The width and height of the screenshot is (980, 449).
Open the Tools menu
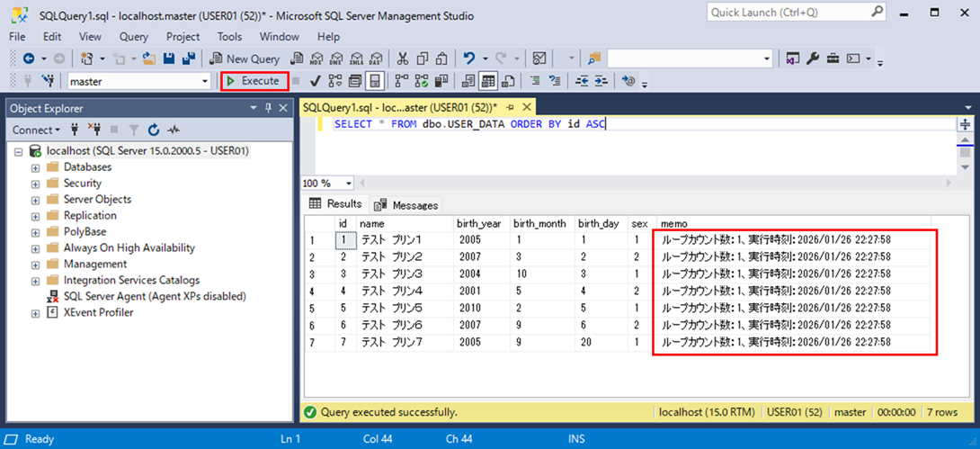tap(229, 37)
